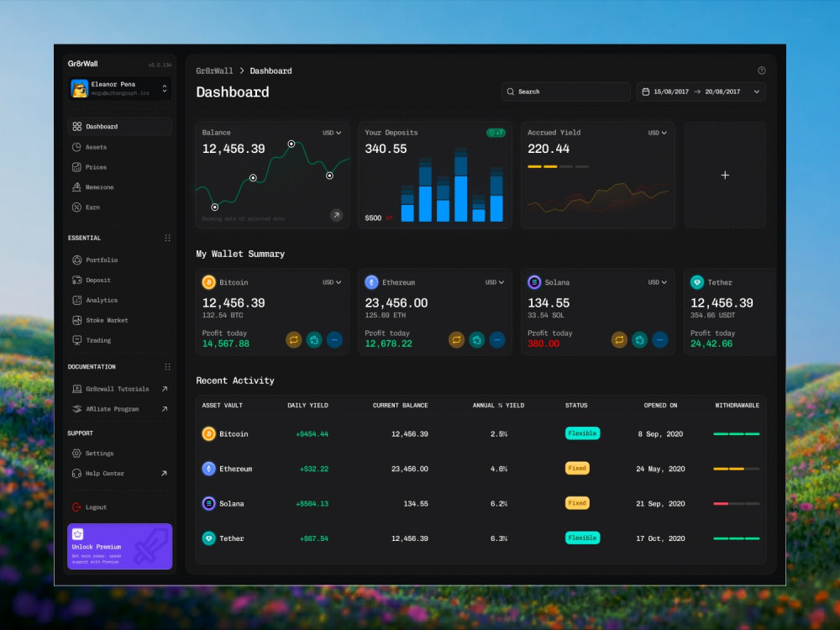Open Affiliate Program link
Image resolution: width=840 pixels, height=630 pixels.
point(113,409)
